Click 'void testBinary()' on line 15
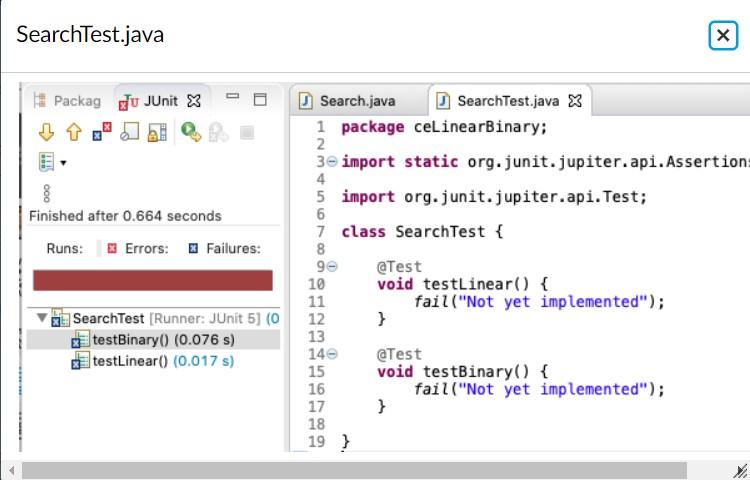Screen dimensions: 750x480 coord(453,372)
